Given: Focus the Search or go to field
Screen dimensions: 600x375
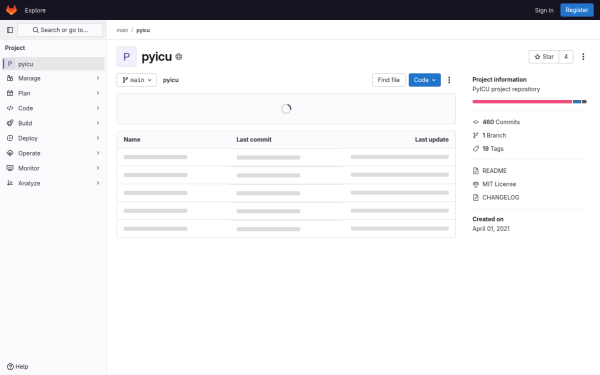Looking at the screenshot, I should point(60,30).
